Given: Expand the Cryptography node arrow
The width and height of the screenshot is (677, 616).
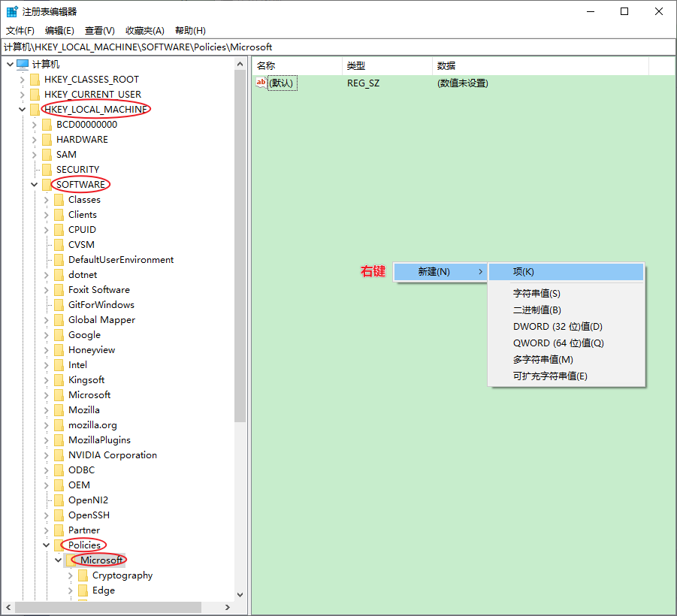Looking at the screenshot, I should (x=71, y=575).
